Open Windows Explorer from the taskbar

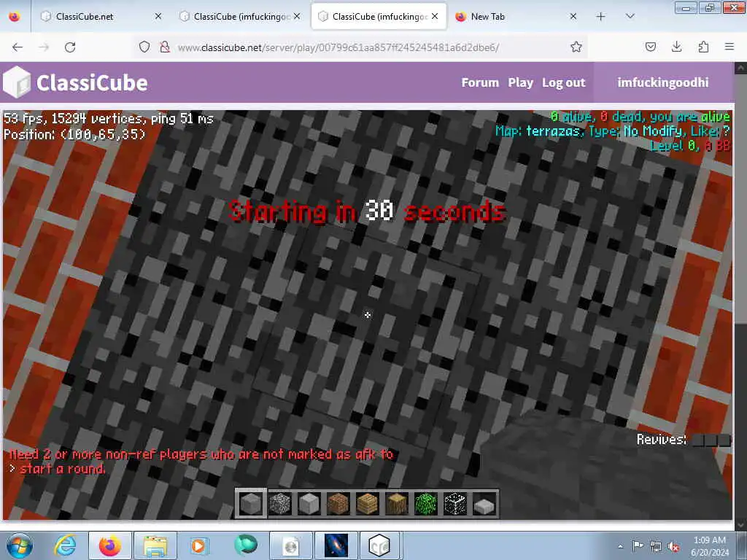coord(155,545)
